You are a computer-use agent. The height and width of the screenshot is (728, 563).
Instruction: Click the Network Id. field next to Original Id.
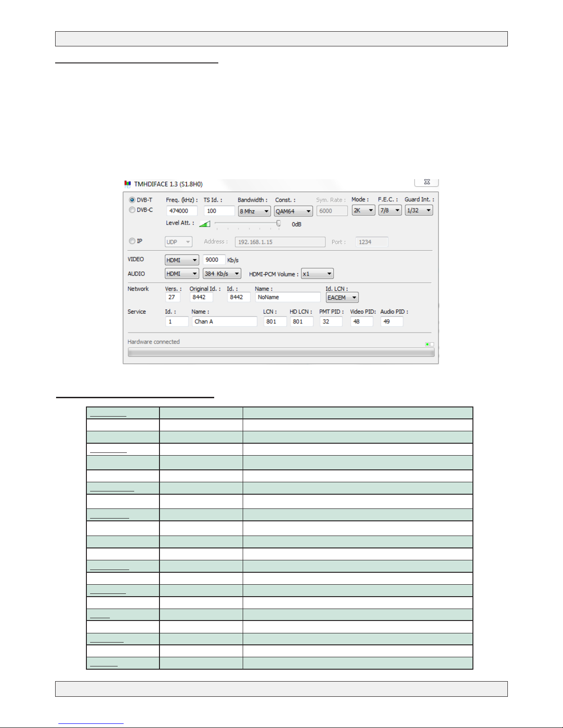(239, 297)
